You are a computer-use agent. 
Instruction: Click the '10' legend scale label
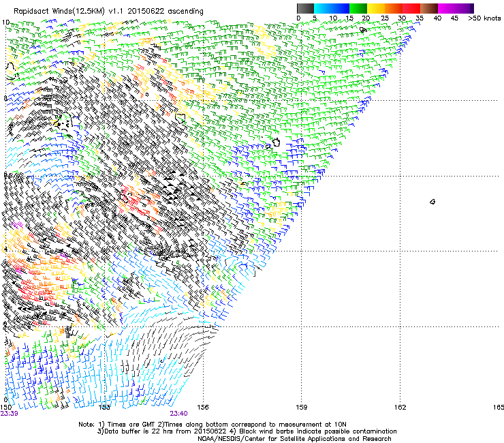pyautogui.click(x=333, y=18)
